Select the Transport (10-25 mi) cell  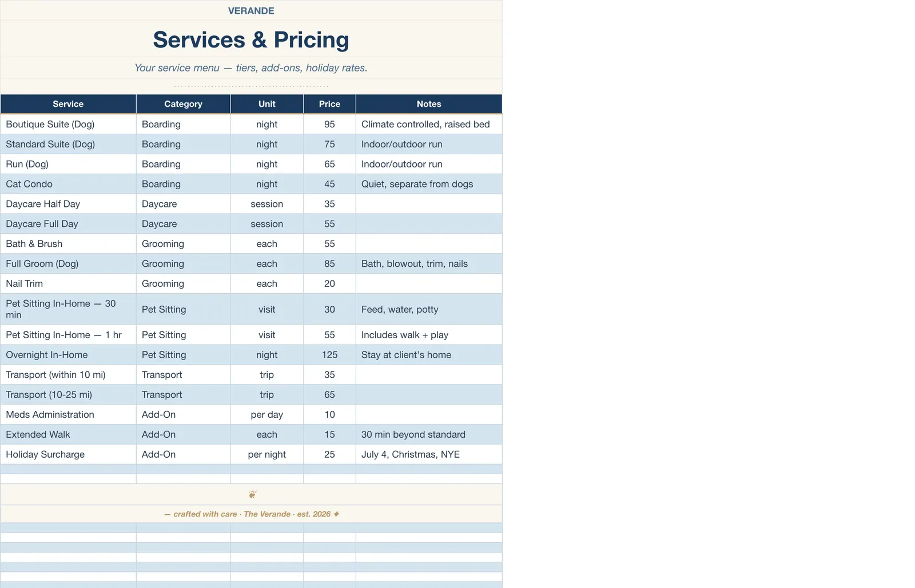click(68, 394)
